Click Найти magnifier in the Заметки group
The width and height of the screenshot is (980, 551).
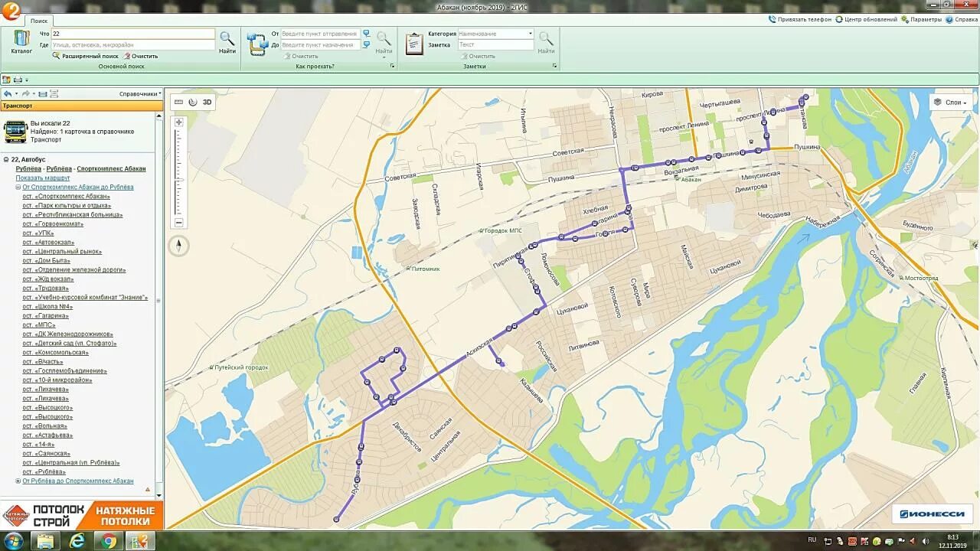[546, 42]
